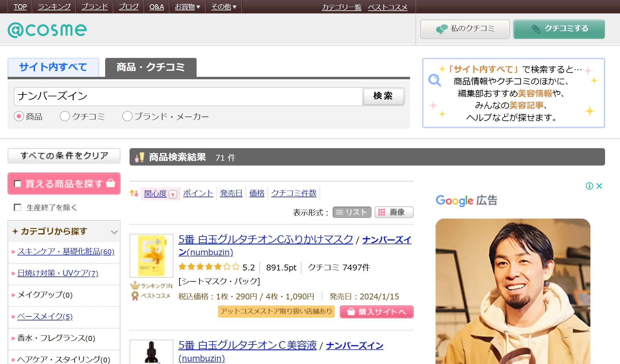620x364 pixels.
Task: Click the ランキングIN crown badge
Action: pos(151,286)
